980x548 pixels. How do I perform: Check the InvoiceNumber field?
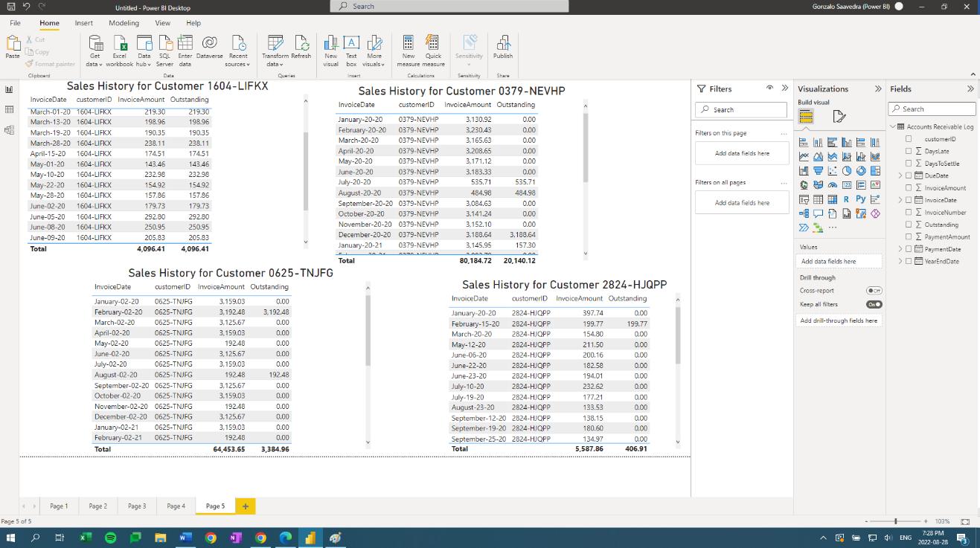(x=909, y=213)
